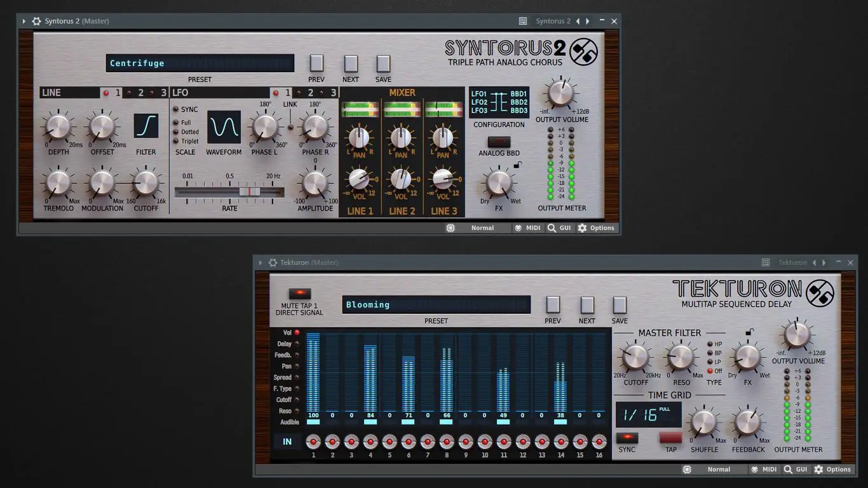Click the next preset arrow in Tekturon's title bar
868x488 pixels.
coord(824,262)
